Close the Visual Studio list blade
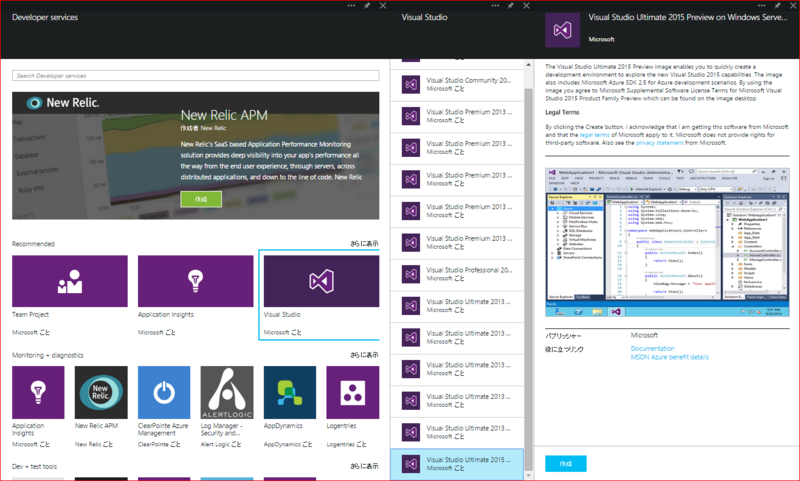The height and width of the screenshot is (481, 800). point(526,6)
